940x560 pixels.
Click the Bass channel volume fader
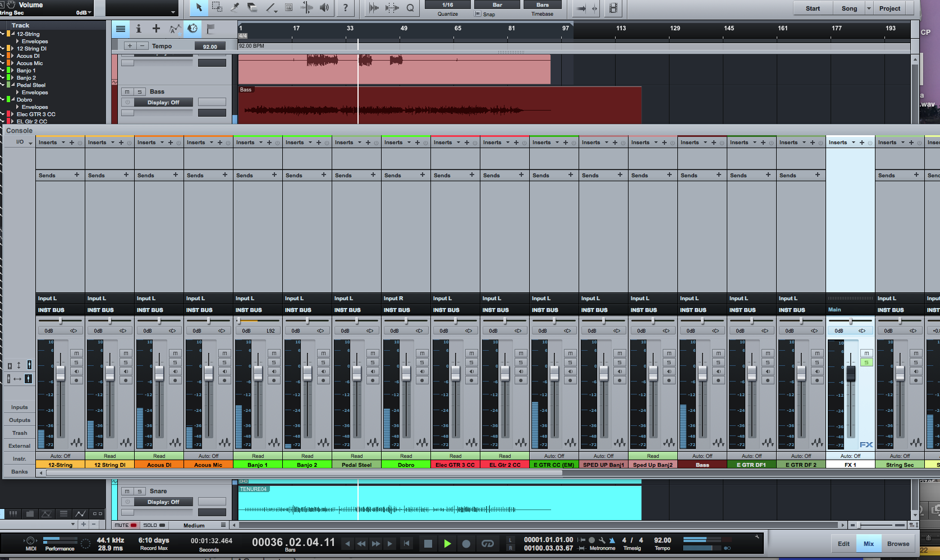703,373
